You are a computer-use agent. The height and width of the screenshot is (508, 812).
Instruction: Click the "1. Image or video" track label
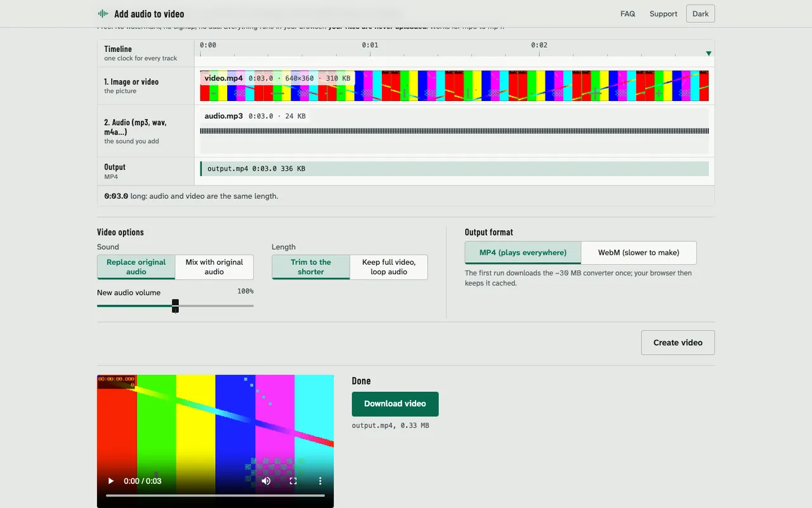(131, 82)
